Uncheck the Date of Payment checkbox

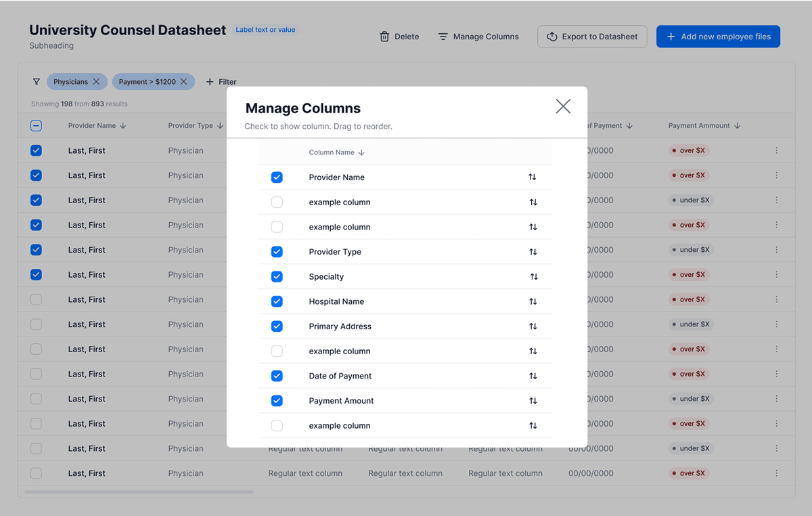tap(277, 376)
